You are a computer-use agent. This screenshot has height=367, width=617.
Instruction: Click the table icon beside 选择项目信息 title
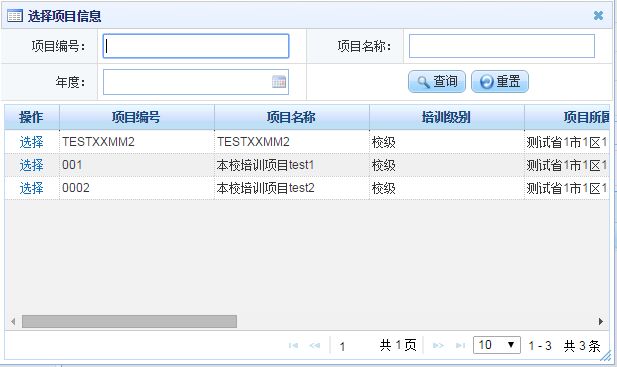click(x=15, y=16)
